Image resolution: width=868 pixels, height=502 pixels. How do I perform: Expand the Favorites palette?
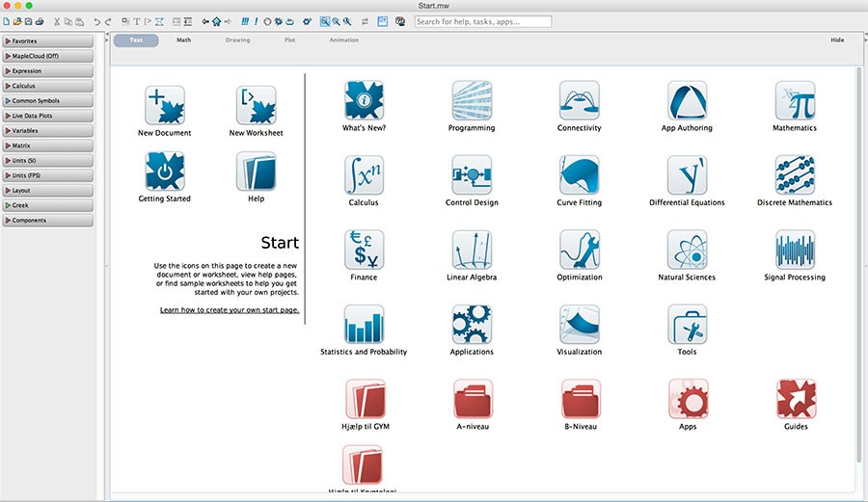(47, 40)
